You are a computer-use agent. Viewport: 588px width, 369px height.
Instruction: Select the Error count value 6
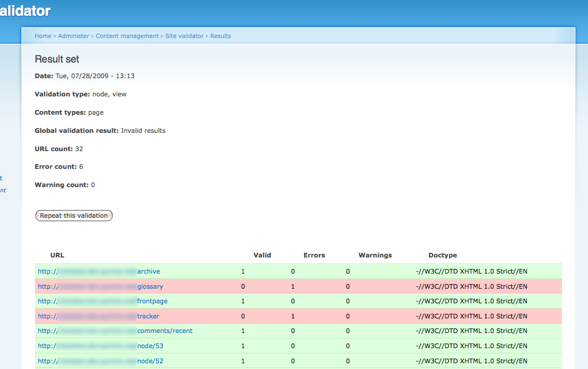tap(81, 167)
